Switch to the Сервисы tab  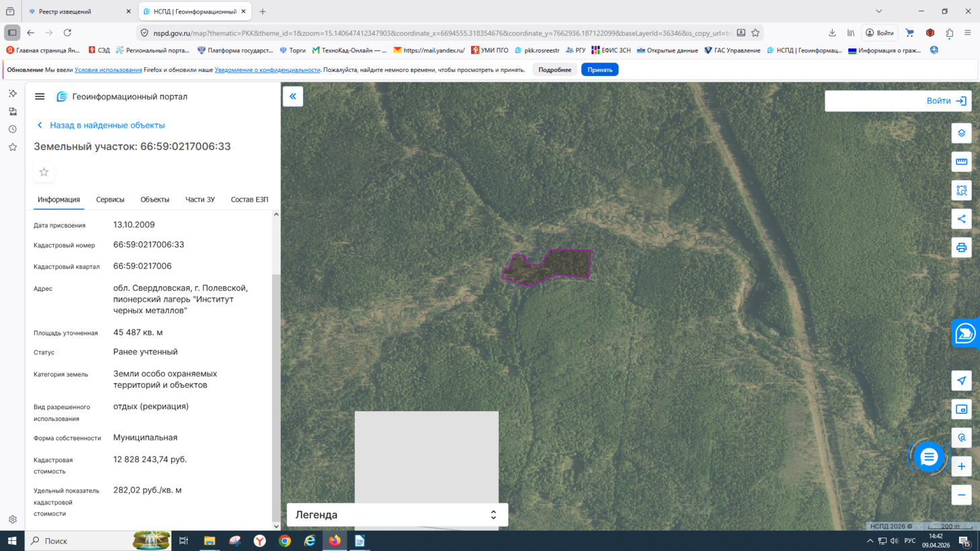[x=110, y=200]
